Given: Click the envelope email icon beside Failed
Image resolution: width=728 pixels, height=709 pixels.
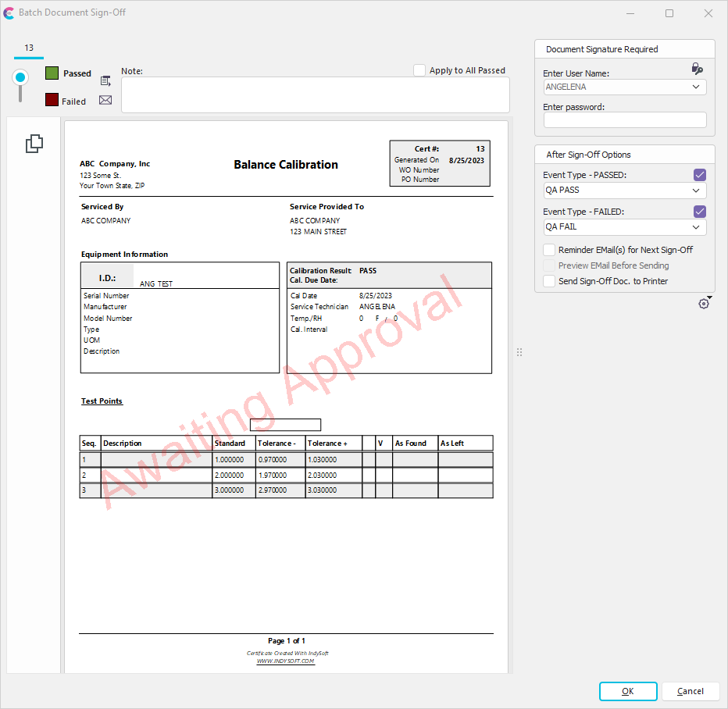Looking at the screenshot, I should [105, 100].
